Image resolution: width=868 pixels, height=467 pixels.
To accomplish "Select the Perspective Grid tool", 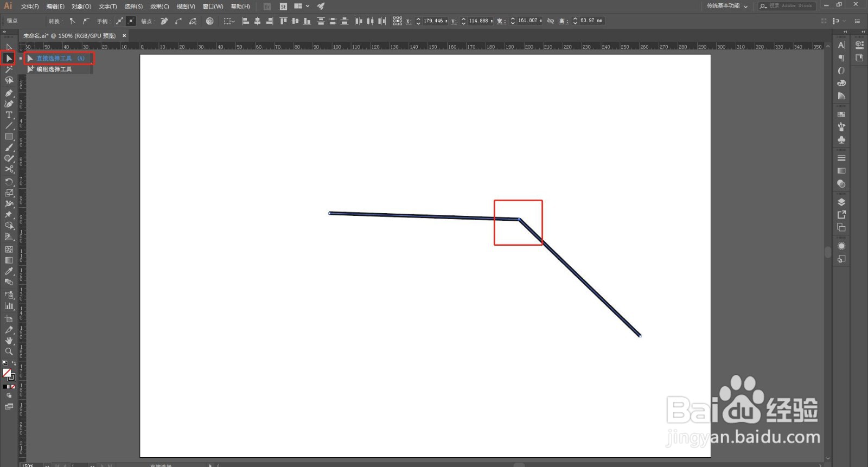I will [9, 236].
